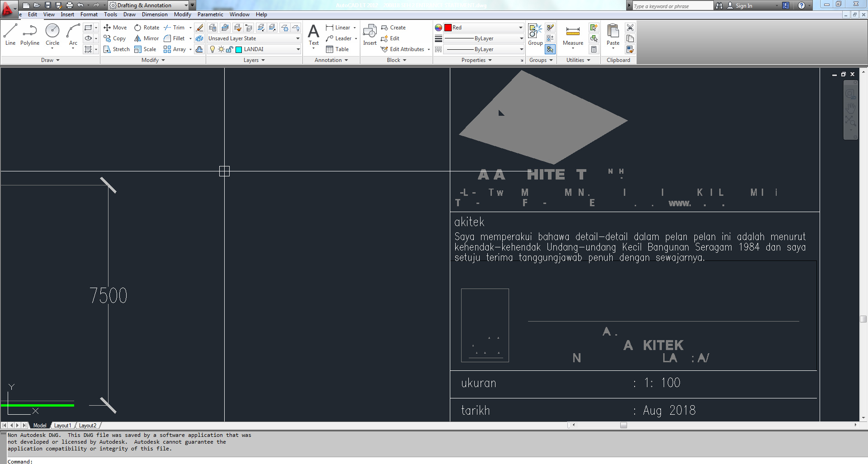This screenshot has width=868, height=464.
Task: Click the Plot printer icon
Action: 70,5
